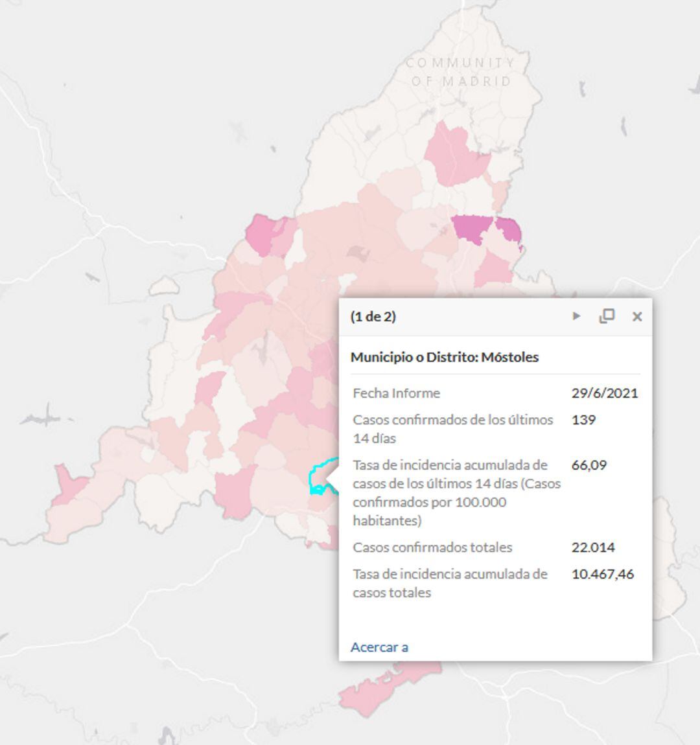This screenshot has width=700, height=745.
Task: Click the 'Municipio o Distrito: Móstoles' title
Action: [445, 357]
